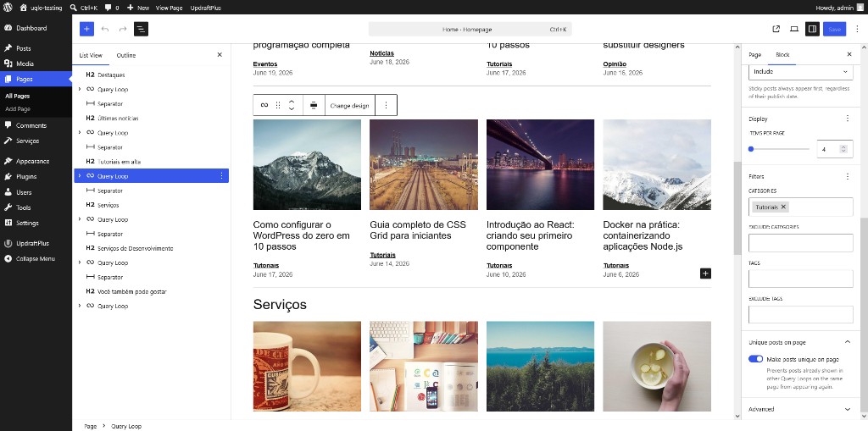Open the page in a new tab
The width and height of the screenshot is (868, 431).
coord(776,30)
